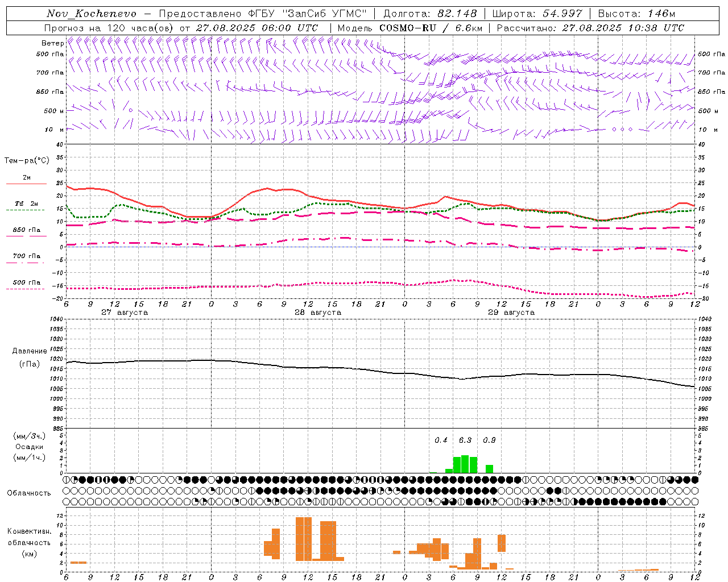Click the tallest green precipitation bar
This screenshot has height=582, width=728.
coord(465,464)
